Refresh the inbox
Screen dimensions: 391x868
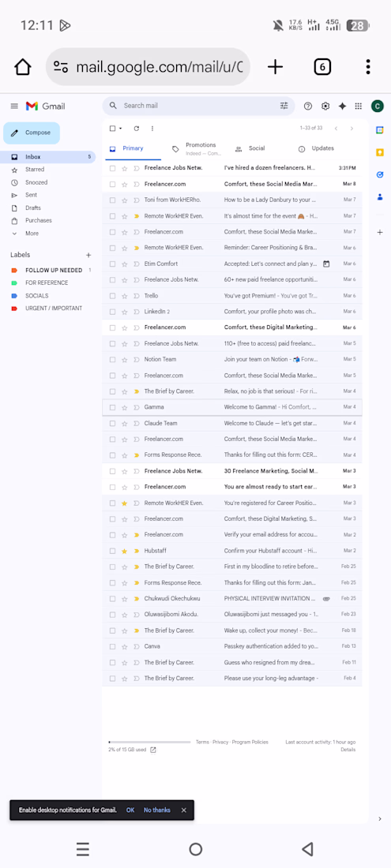pyautogui.click(x=136, y=129)
